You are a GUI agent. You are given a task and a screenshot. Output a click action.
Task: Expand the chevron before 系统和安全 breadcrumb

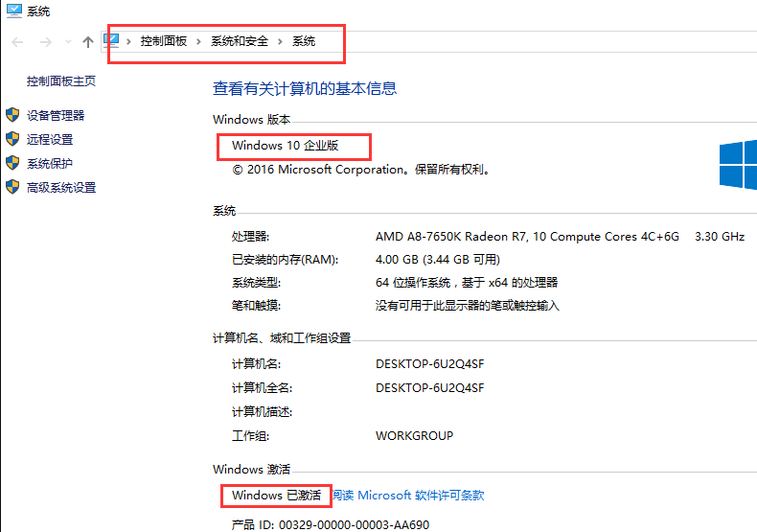tap(199, 41)
